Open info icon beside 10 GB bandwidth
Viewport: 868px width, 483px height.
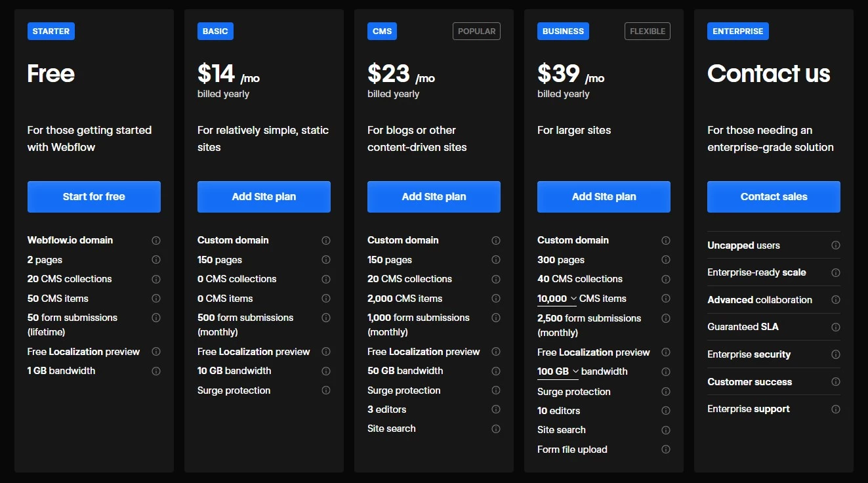pyautogui.click(x=326, y=371)
